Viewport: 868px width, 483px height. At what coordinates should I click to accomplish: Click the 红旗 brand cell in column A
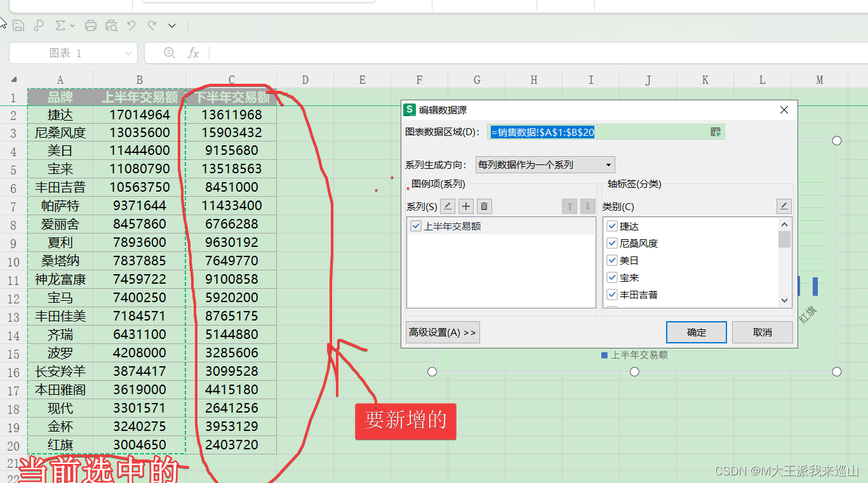(x=60, y=445)
